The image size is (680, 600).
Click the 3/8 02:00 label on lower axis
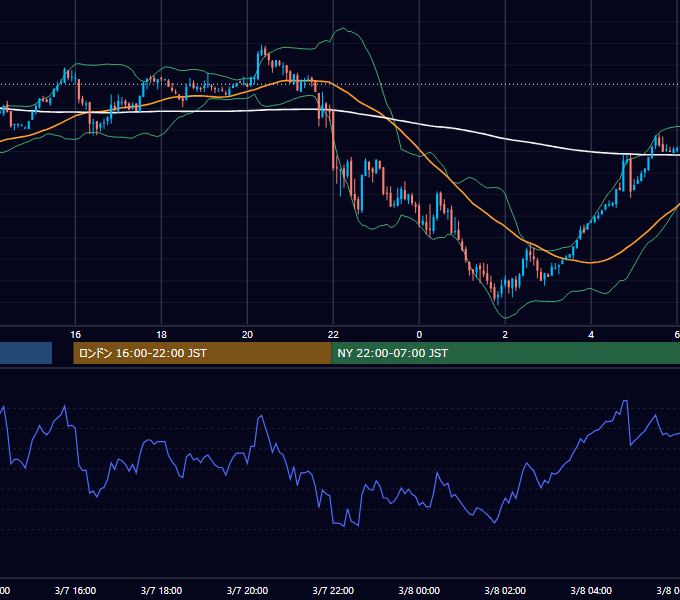(505, 591)
